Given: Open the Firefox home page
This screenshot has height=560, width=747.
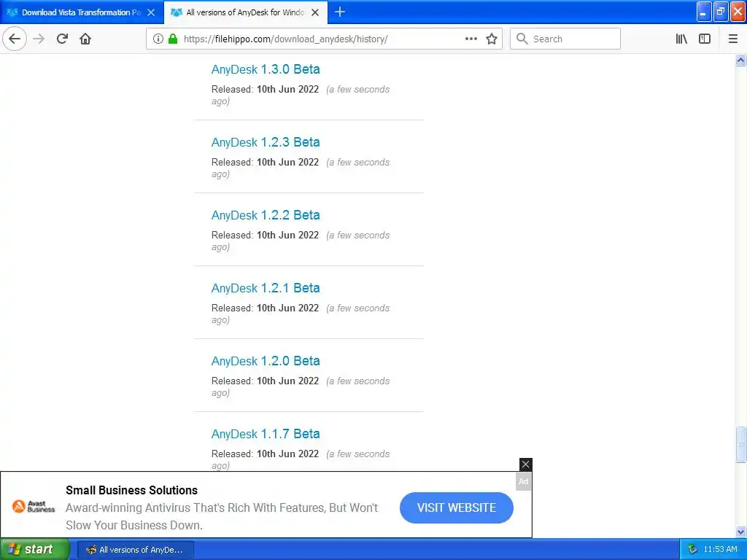Looking at the screenshot, I should [85, 39].
